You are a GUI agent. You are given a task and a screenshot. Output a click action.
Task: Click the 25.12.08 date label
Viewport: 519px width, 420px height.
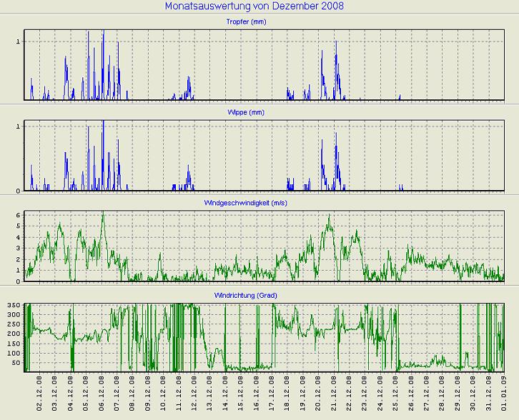(x=395, y=395)
